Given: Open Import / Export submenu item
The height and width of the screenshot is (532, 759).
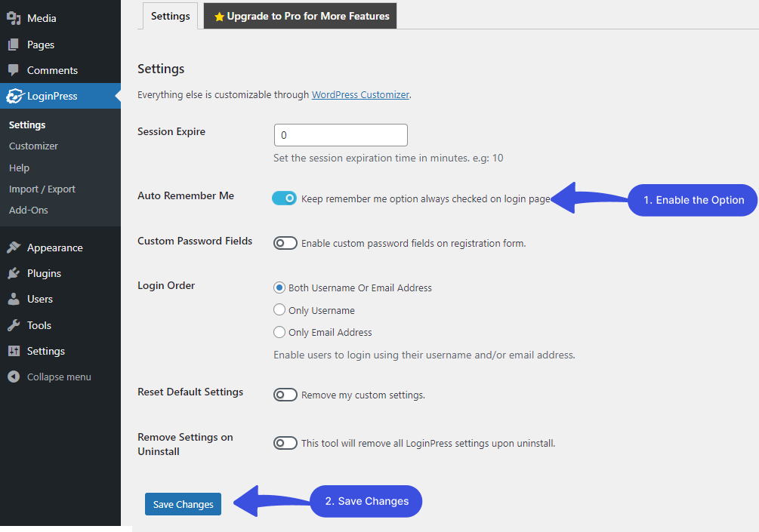Looking at the screenshot, I should 42,189.
